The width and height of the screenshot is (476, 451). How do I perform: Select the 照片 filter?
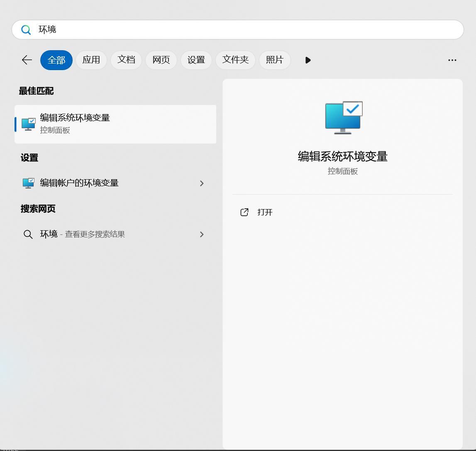click(x=274, y=60)
